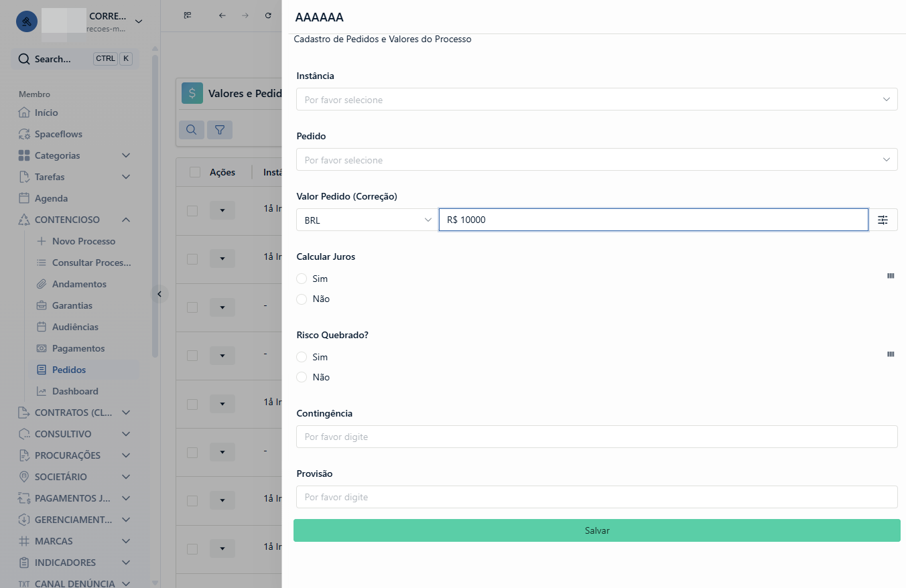Screen dimensions: 906x588
Task: Expand the Categorias menu
Action: pos(125,155)
